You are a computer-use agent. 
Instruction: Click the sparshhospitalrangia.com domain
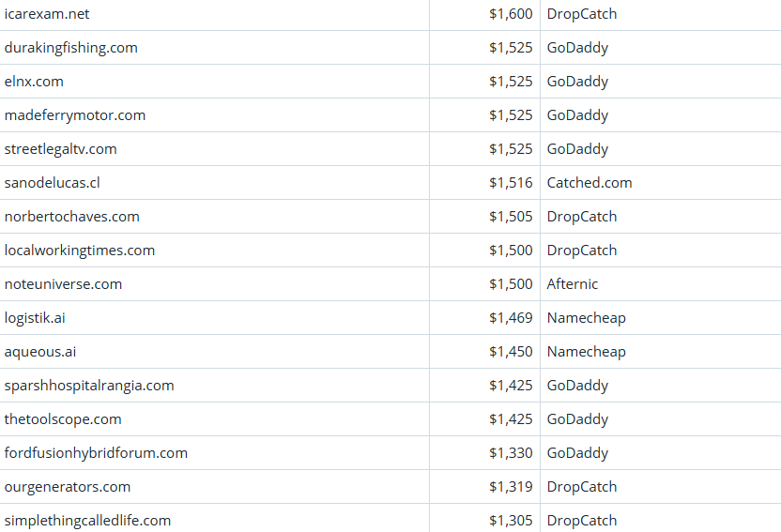(x=89, y=386)
